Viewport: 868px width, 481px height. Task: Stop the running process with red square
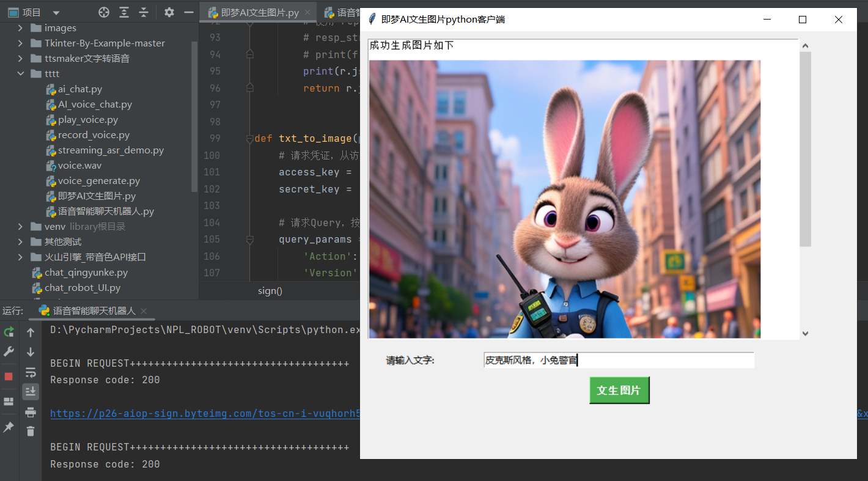pyautogui.click(x=9, y=376)
